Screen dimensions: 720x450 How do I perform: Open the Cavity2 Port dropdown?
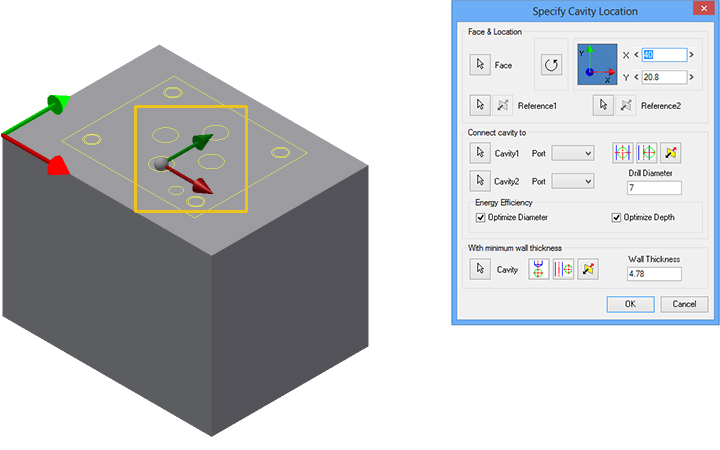573,181
